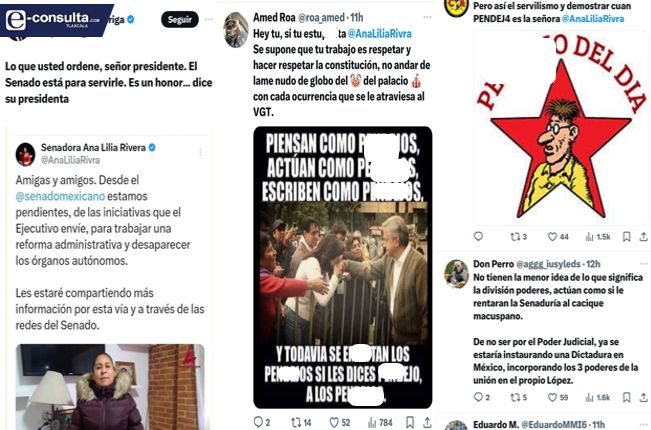Viewport: 651px width, 430px height.
Task: Open the e-consulta logo
Action: pos(53,19)
